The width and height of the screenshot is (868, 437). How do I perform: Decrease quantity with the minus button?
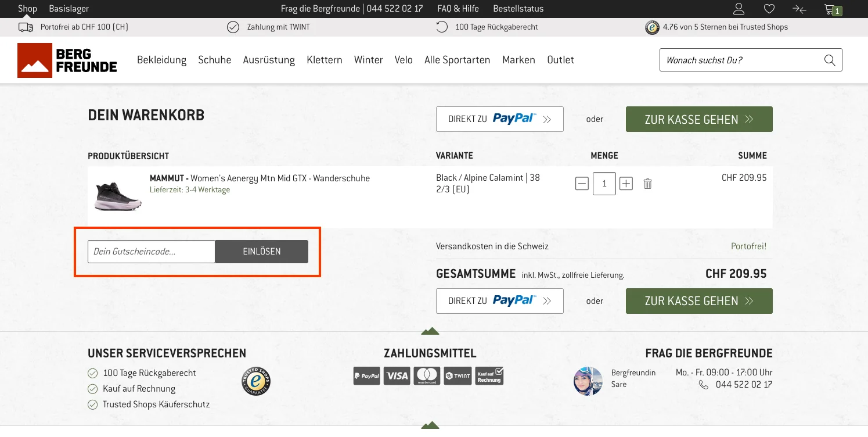tap(582, 184)
